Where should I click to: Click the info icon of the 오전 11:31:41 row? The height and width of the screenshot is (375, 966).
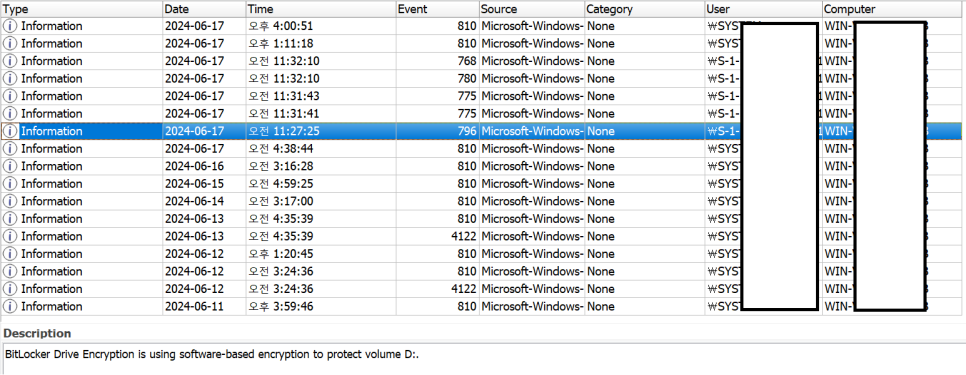[10, 114]
